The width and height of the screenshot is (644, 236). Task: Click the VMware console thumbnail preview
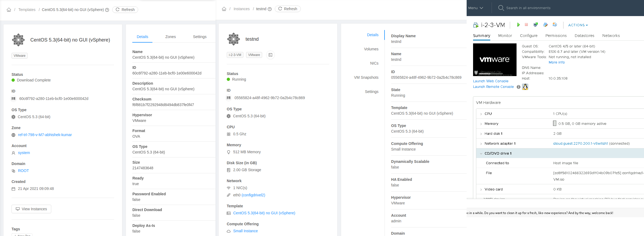tap(495, 60)
